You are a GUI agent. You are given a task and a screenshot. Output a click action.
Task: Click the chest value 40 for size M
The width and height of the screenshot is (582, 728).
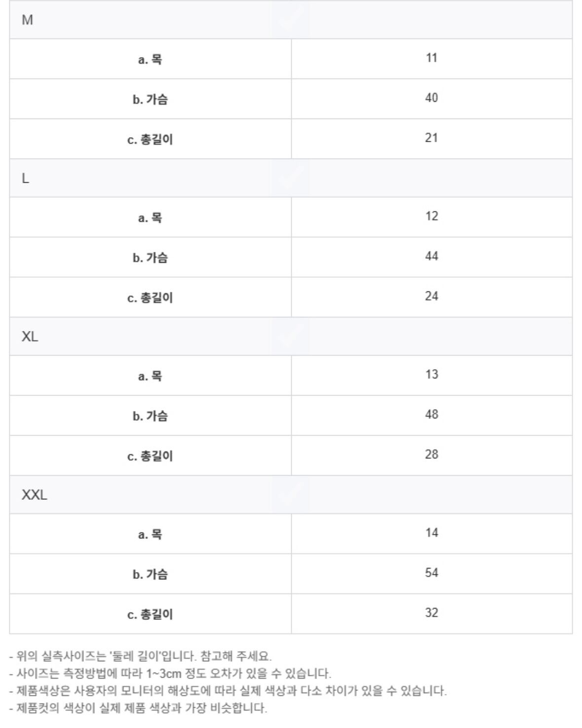431,98
